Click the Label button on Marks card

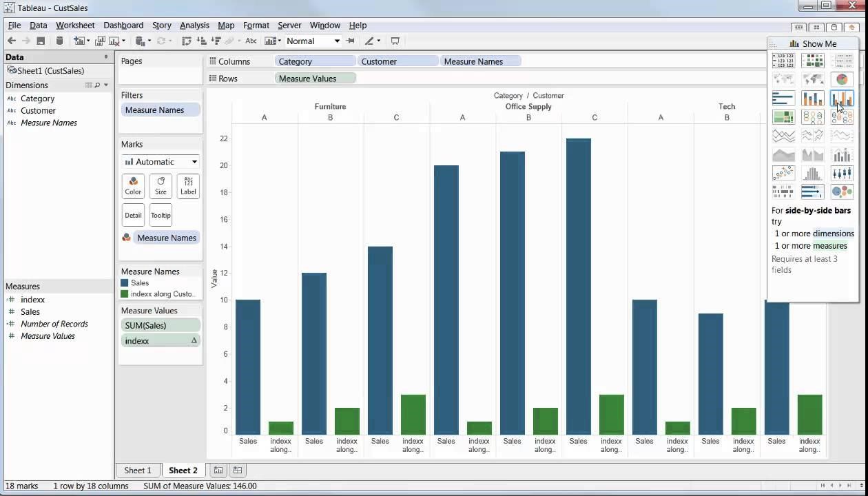point(188,186)
